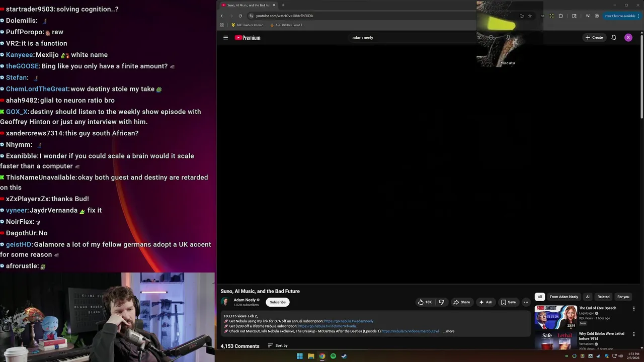Image resolution: width=644 pixels, height=362 pixels.
Task: Select the From Adam Neely chip
Action: (x=564, y=297)
